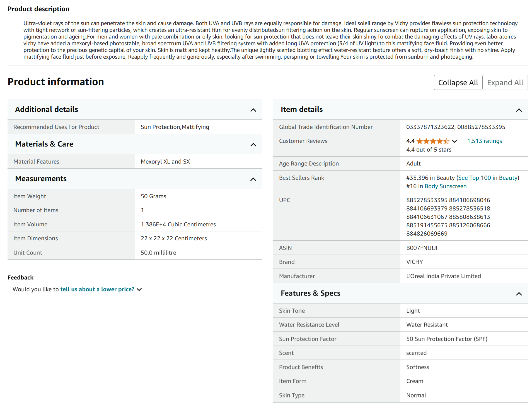Open See Top 100 in Beauty link
This screenshot has height=405, width=532.
point(488,178)
